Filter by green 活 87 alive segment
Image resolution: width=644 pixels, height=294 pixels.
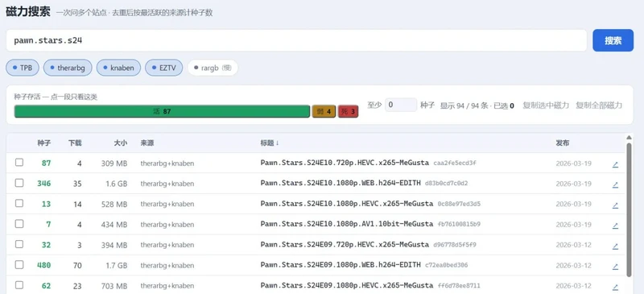pos(162,111)
